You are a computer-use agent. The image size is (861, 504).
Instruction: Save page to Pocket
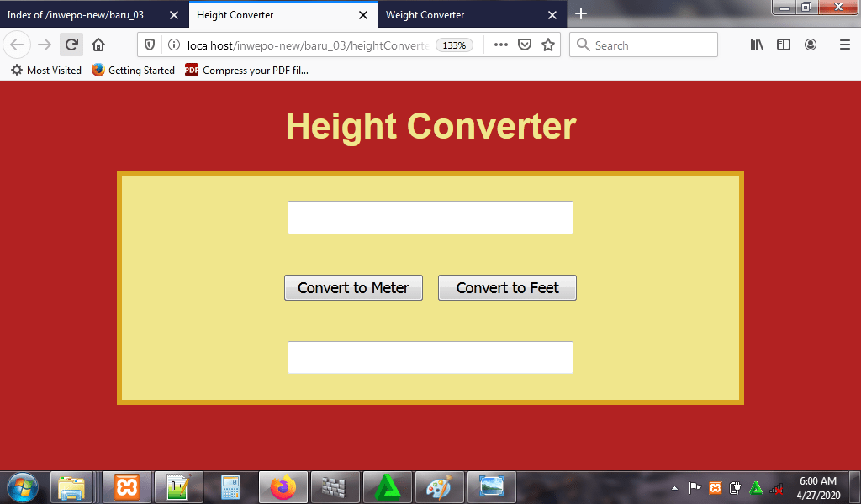(x=525, y=45)
